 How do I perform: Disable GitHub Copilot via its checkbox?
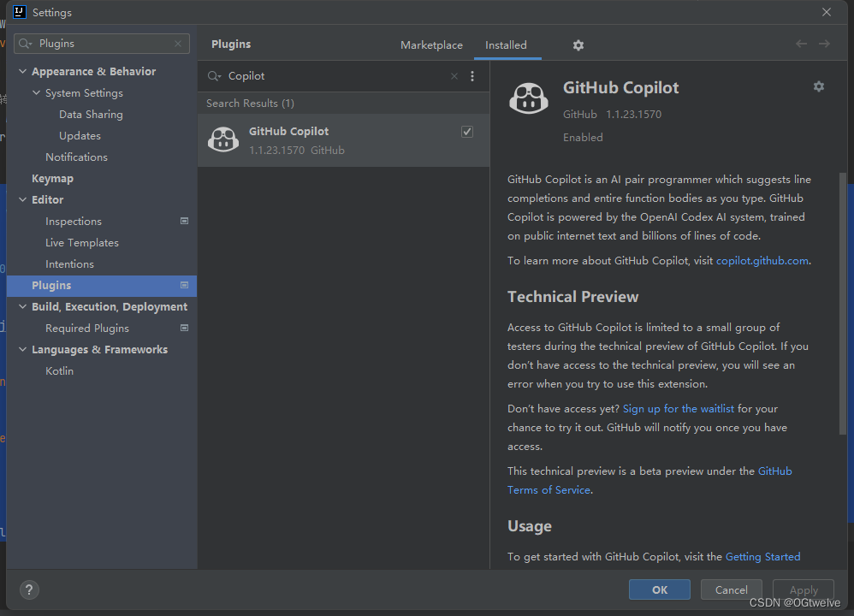pyautogui.click(x=467, y=132)
